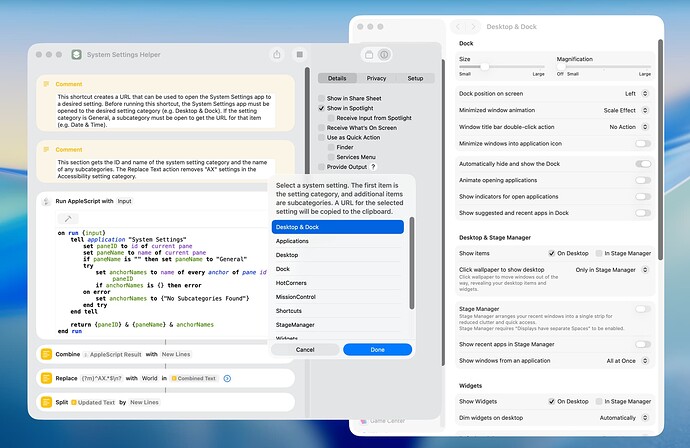Open Dock position on screen dropdown
Viewport: 690px width, 448px height.
636,94
